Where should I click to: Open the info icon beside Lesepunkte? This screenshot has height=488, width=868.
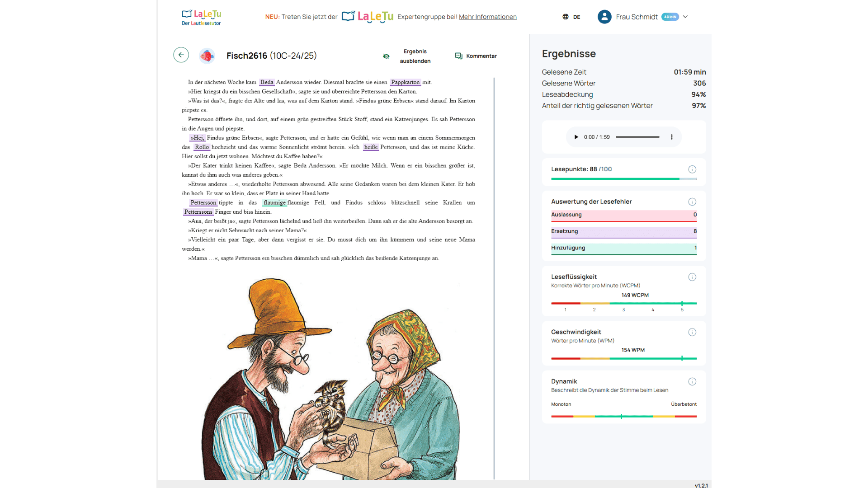(x=692, y=169)
